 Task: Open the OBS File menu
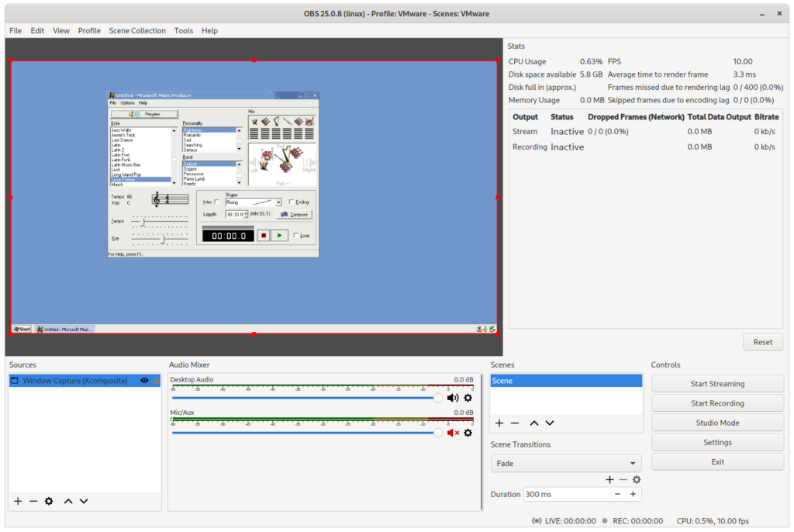(16, 30)
